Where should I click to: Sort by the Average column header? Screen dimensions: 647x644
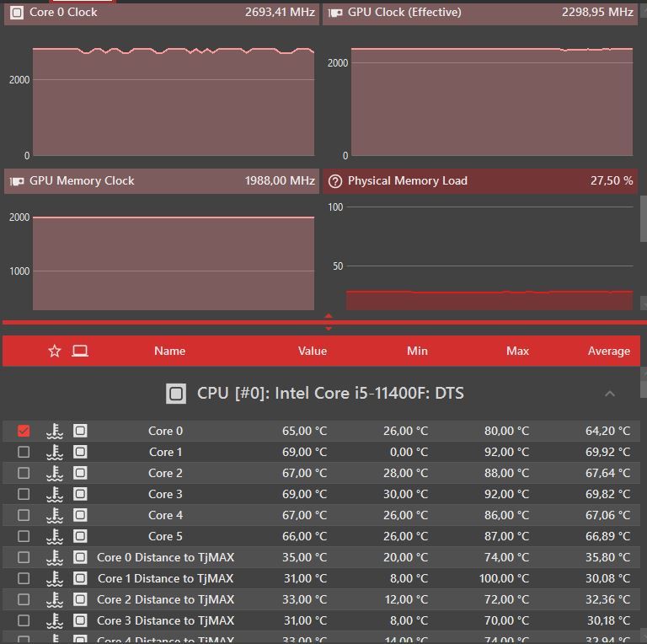point(609,351)
